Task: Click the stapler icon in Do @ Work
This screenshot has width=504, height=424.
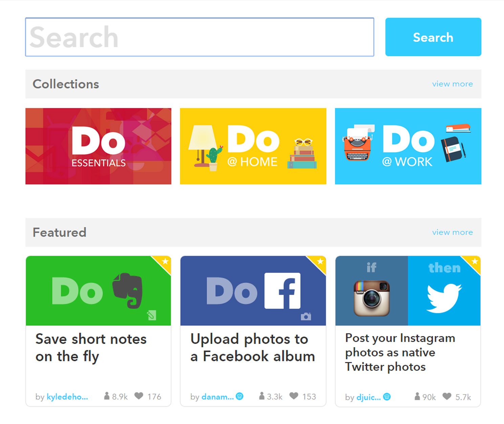Action: click(458, 128)
